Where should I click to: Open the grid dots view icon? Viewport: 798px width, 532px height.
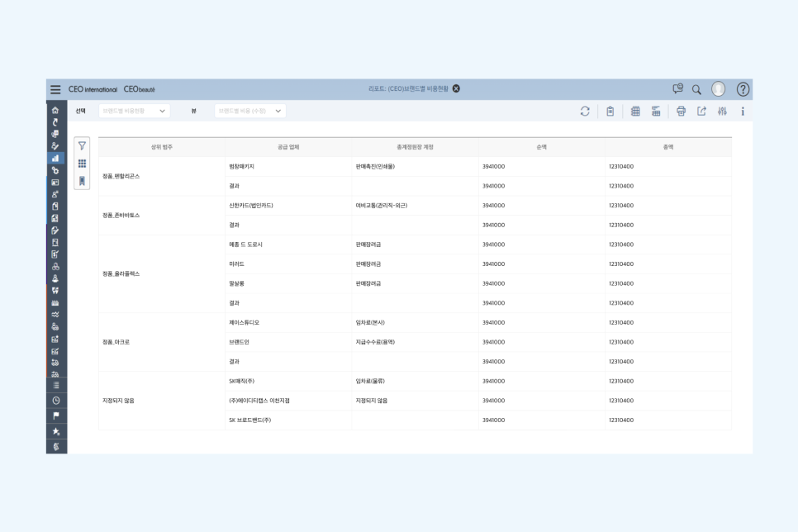pos(82,164)
